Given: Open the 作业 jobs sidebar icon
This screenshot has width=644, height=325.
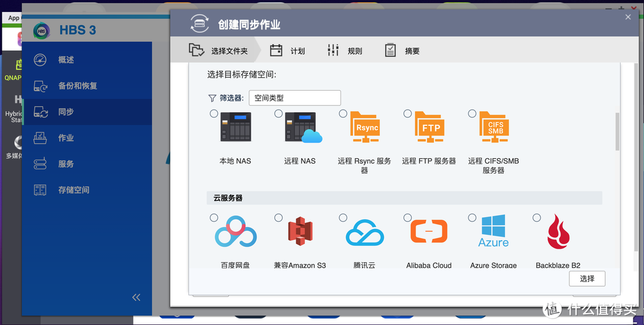Looking at the screenshot, I should pos(40,138).
